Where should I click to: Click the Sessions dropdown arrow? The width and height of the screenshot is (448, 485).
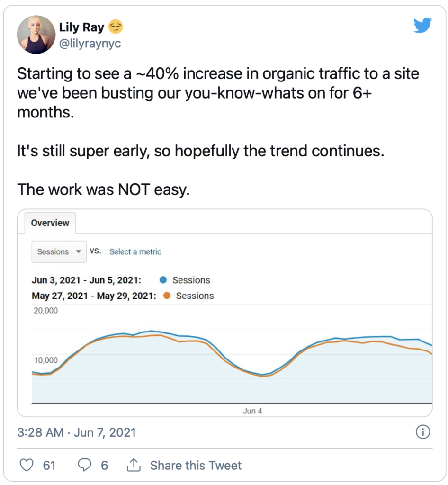click(x=79, y=252)
